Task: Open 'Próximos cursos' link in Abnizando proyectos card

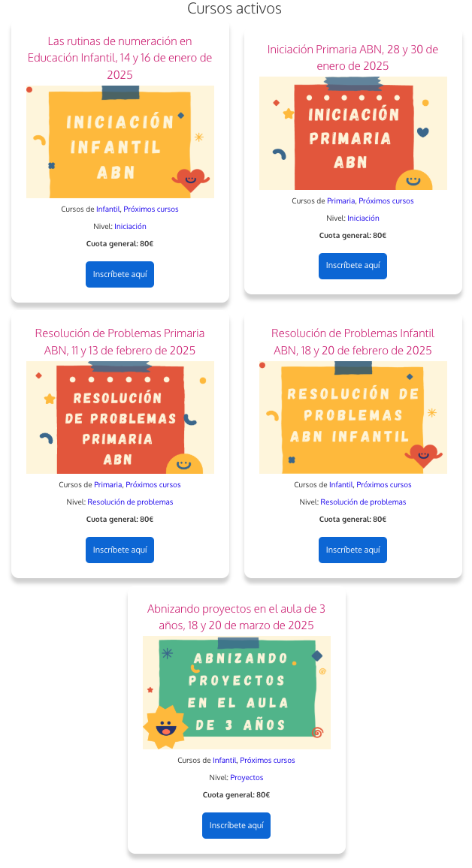Action: click(x=267, y=761)
